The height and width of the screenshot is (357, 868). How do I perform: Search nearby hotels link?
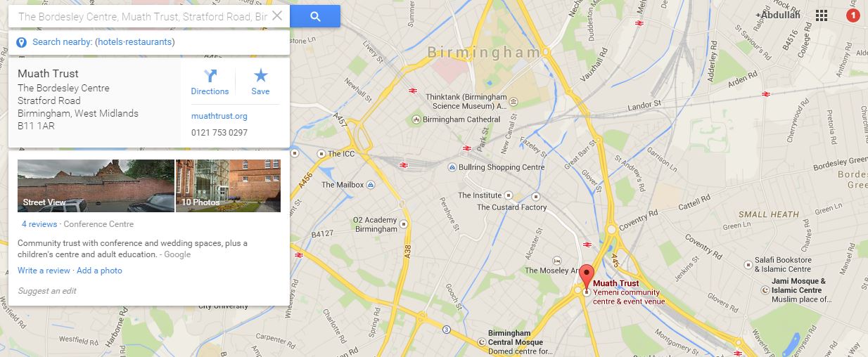111,42
